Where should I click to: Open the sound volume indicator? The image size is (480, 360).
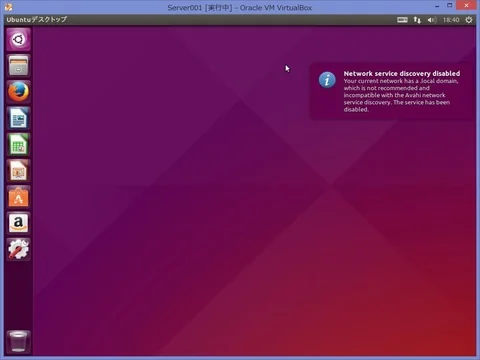coord(432,20)
